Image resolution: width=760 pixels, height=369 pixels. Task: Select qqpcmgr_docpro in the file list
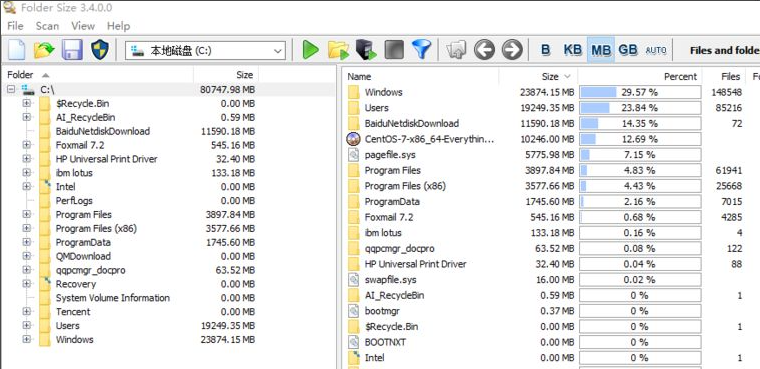click(399, 248)
